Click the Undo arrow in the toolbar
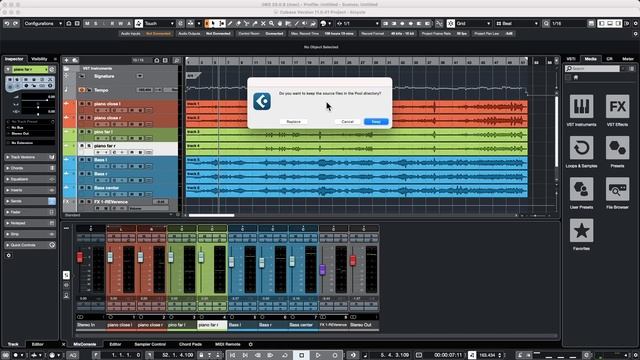Image resolution: width=640 pixels, height=360 pixels. tap(7, 24)
